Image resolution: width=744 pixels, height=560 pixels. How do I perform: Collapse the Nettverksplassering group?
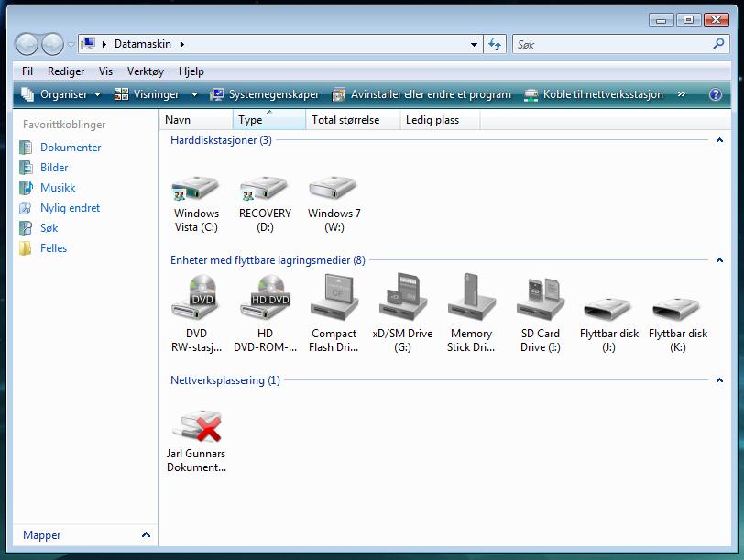719,380
